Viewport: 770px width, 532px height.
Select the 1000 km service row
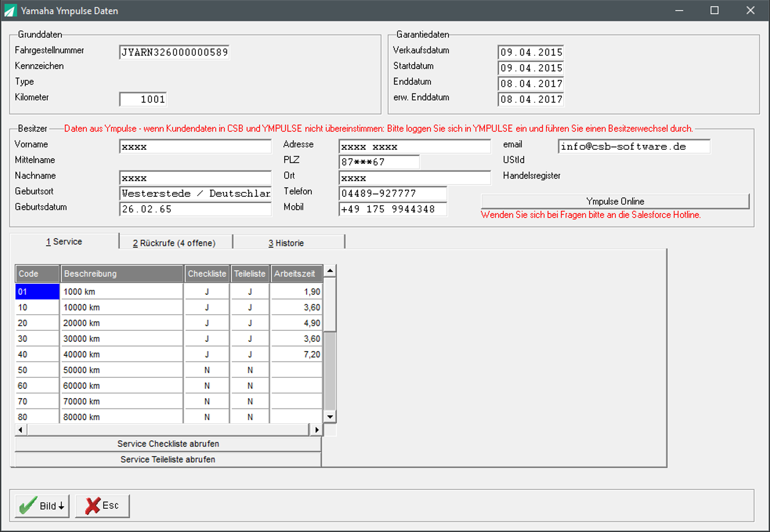(x=169, y=292)
